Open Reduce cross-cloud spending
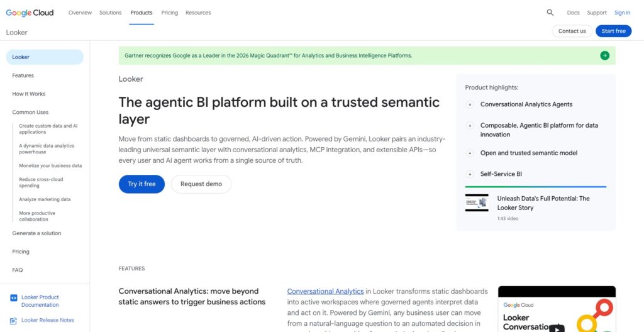 (41, 182)
